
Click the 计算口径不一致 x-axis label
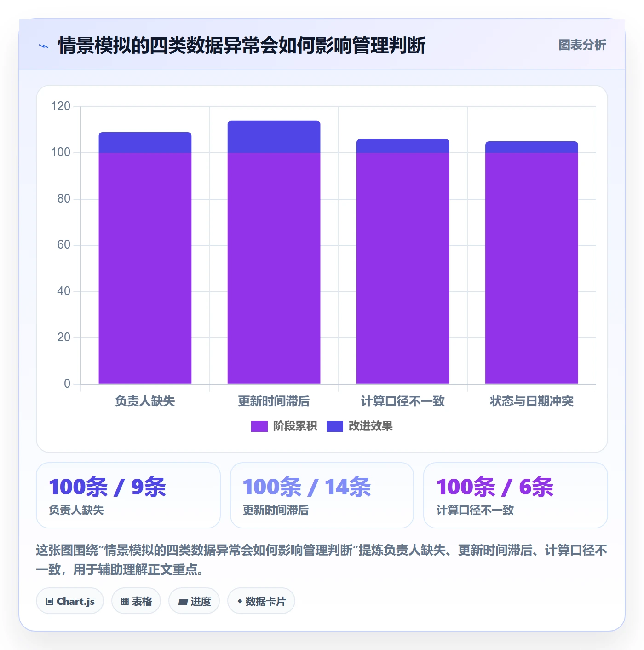pos(402,401)
